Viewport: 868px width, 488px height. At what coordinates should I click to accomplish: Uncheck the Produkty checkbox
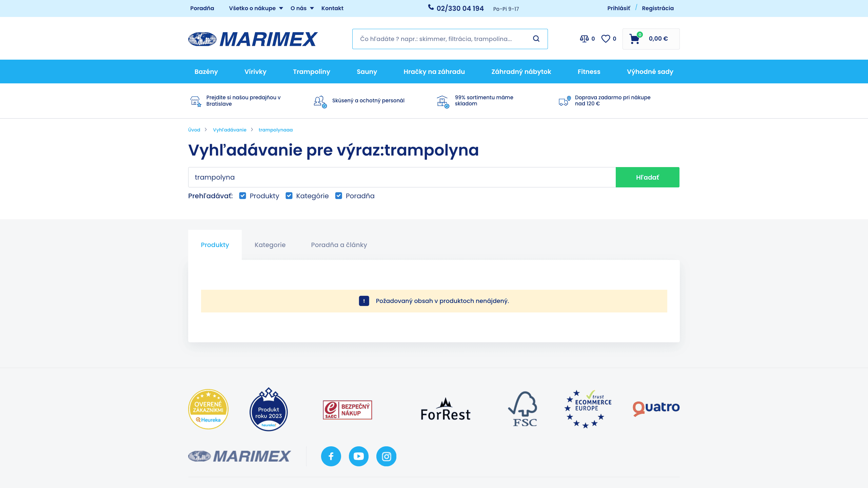(x=242, y=196)
